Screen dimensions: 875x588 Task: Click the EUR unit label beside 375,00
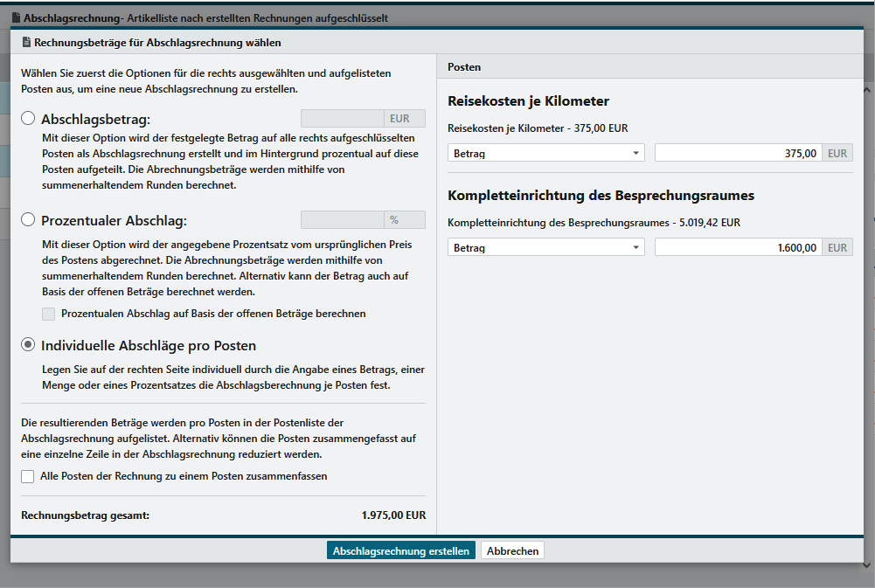click(837, 153)
